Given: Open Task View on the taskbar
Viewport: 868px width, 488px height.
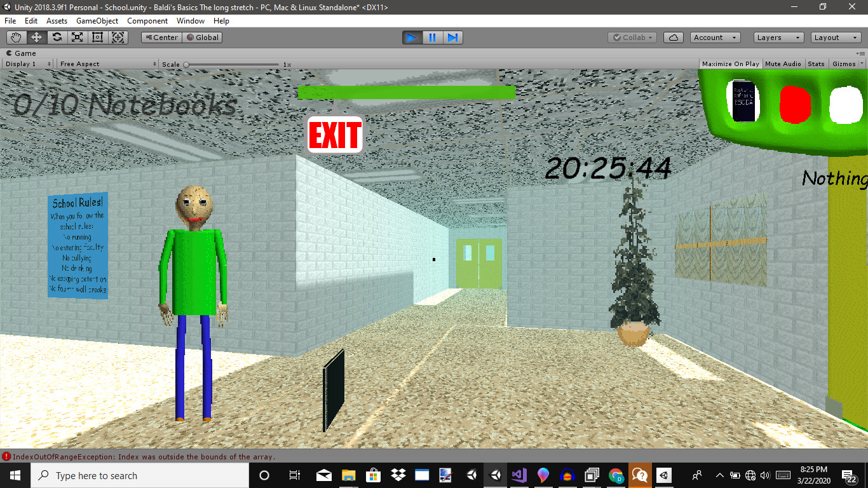Looking at the screenshot, I should point(294,475).
